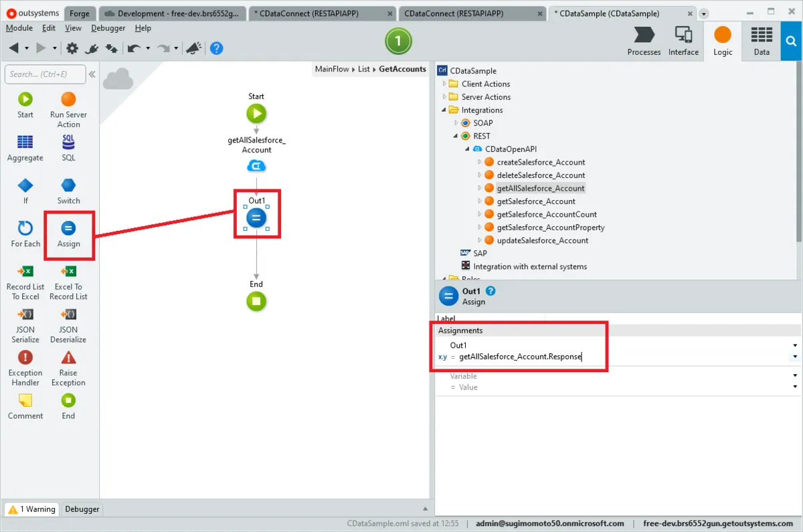
Task: Pick the Switch tool from toolbox
Action: [68, 185]
